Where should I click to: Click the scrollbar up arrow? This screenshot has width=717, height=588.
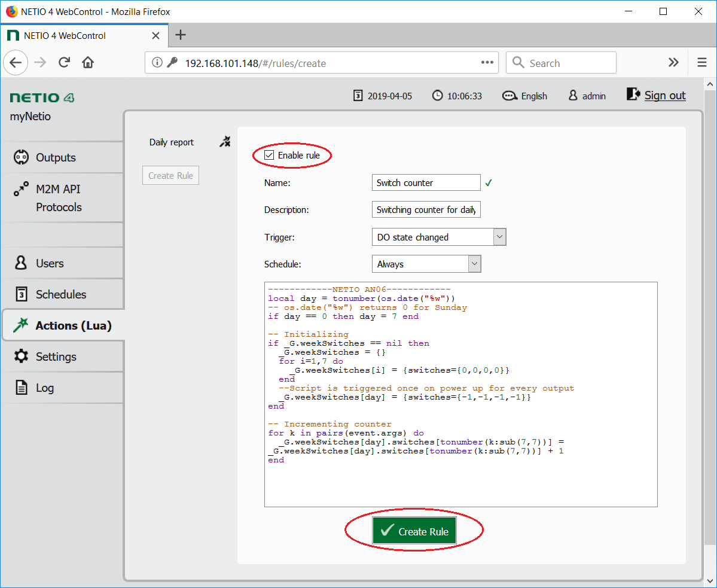(x=710, y=84)
